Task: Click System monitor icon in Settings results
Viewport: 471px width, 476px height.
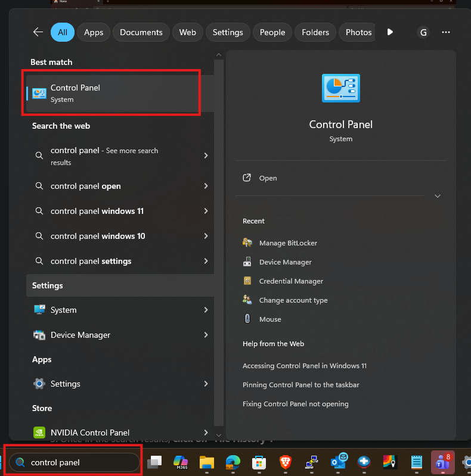Action: click(x=39, y=310)
